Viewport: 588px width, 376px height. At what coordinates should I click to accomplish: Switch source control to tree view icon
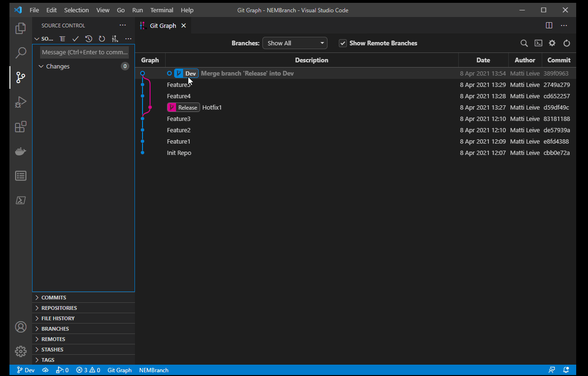tap(62, 39)
